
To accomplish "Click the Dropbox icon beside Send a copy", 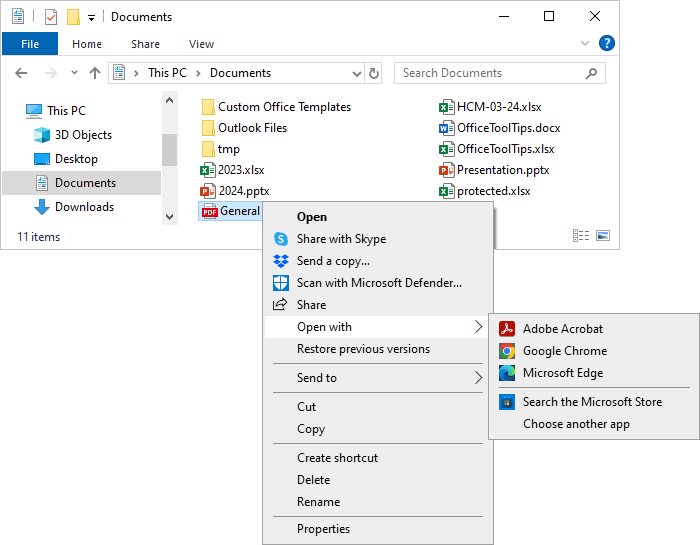I will pos(281,261).
